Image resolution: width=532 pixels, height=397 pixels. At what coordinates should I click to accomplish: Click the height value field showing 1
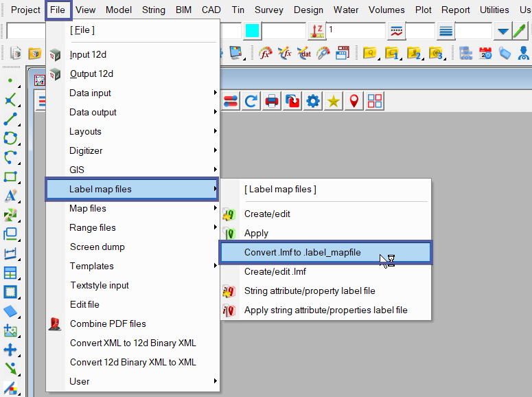click(x=356, y=31)
